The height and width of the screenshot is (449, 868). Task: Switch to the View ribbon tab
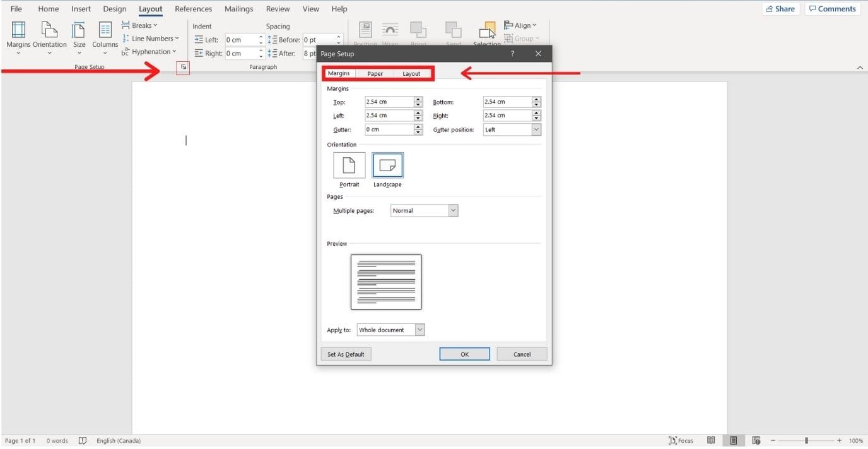point(310,9)
